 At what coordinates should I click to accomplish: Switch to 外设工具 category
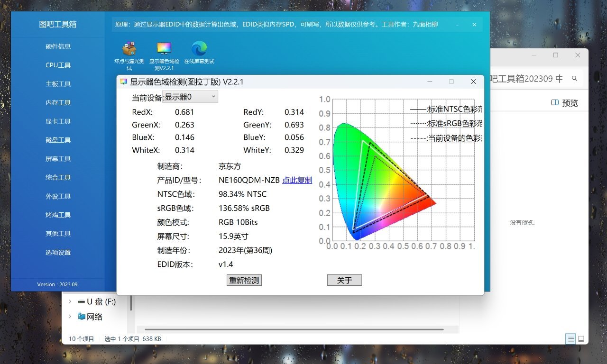coord(58,196)
